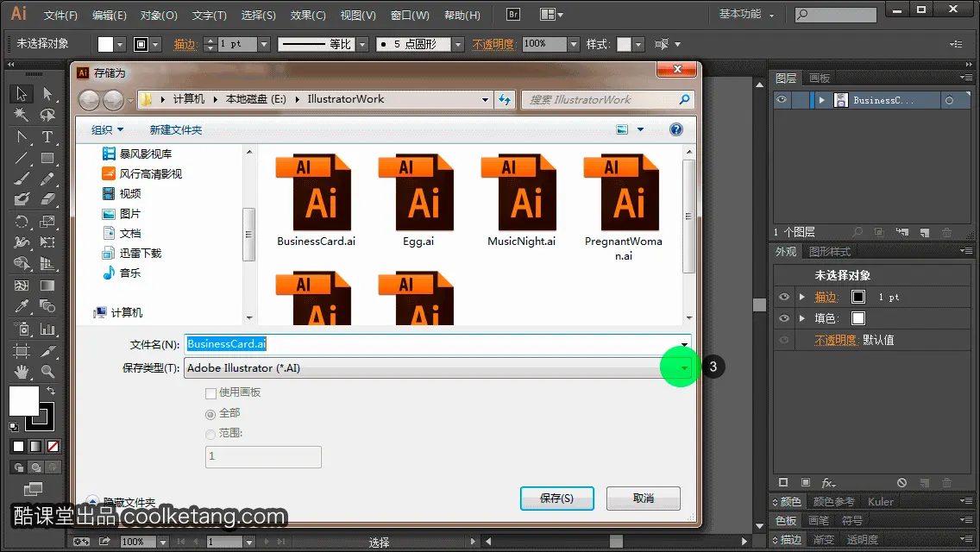Click the fill color swatch in control bar
Image resolution: width=980 pixels, height=552 pixels.
105,44
